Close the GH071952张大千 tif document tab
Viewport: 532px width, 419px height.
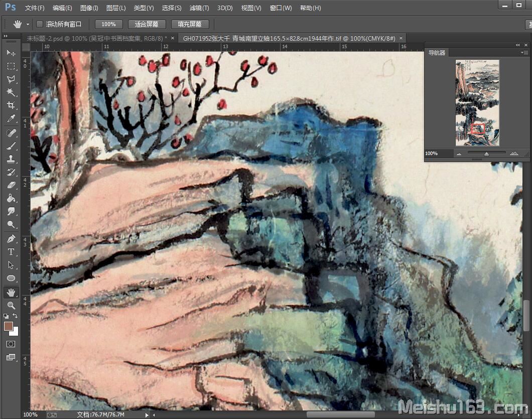[401, 38]
